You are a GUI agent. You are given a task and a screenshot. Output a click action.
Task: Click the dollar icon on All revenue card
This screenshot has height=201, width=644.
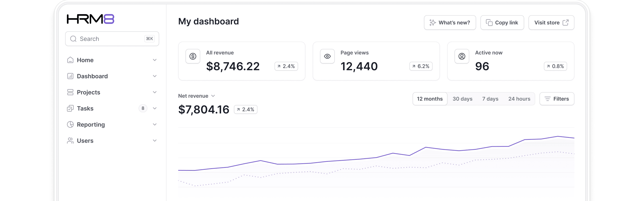(x=193, y=56)
